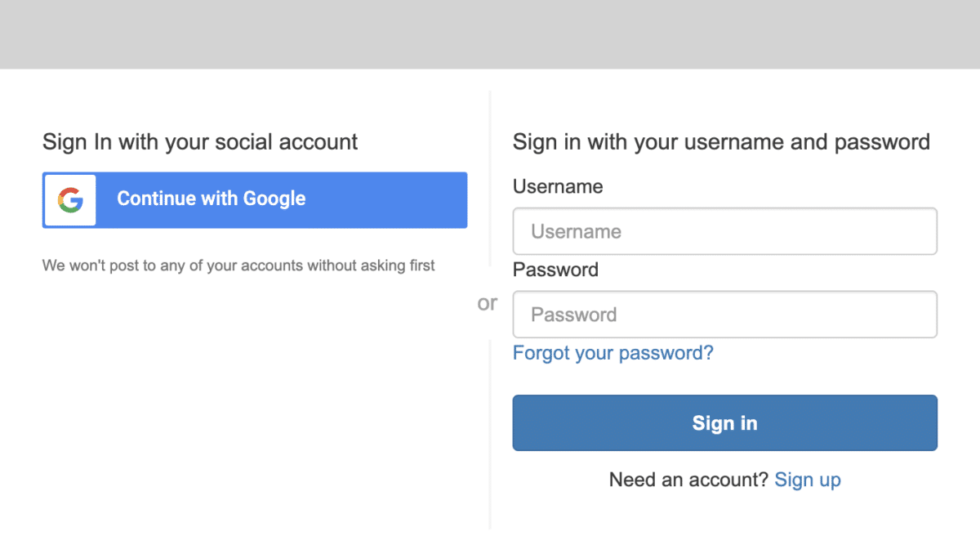Viewport: 980px width, 554px height.
Task: Click the Username label above the field
Action: 558,186
